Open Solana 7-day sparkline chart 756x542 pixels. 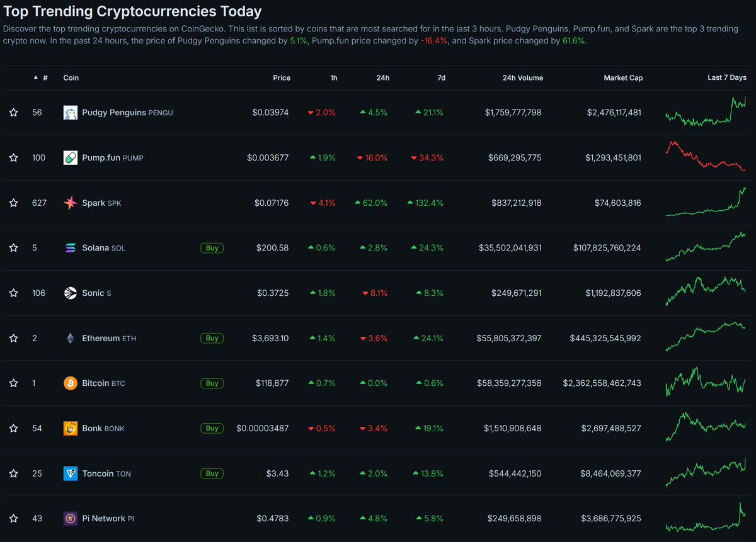(x=706, y=247)
